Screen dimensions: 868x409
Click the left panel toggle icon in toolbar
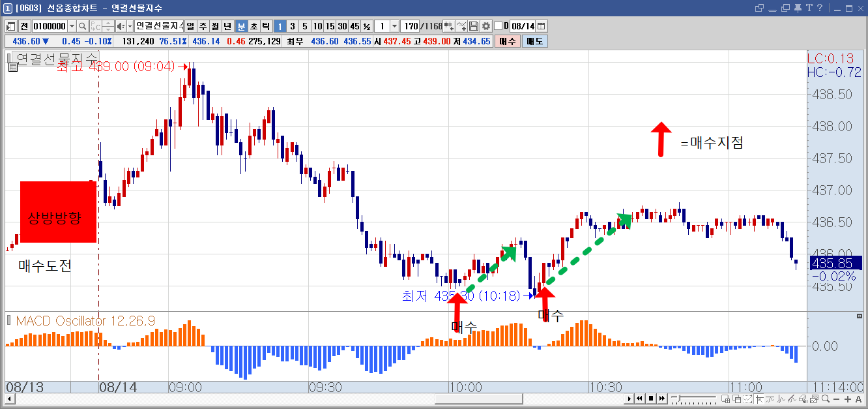pyautogui.click(x=11, y=26)
